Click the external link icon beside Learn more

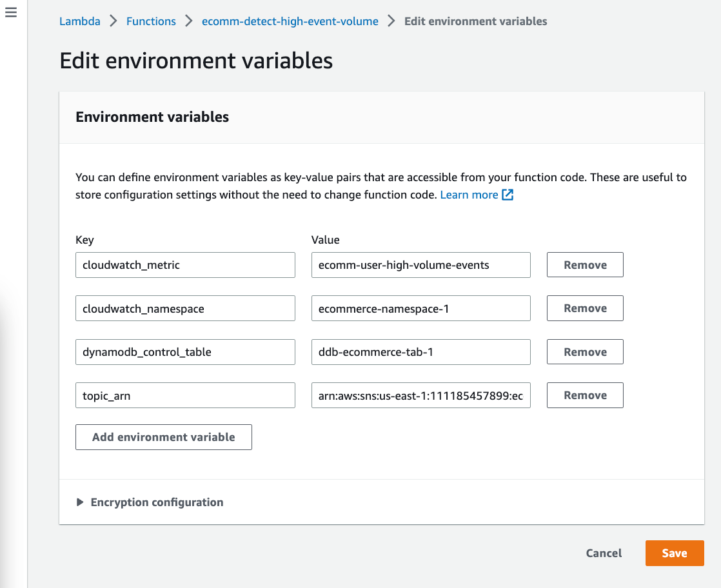click(508, 194)
